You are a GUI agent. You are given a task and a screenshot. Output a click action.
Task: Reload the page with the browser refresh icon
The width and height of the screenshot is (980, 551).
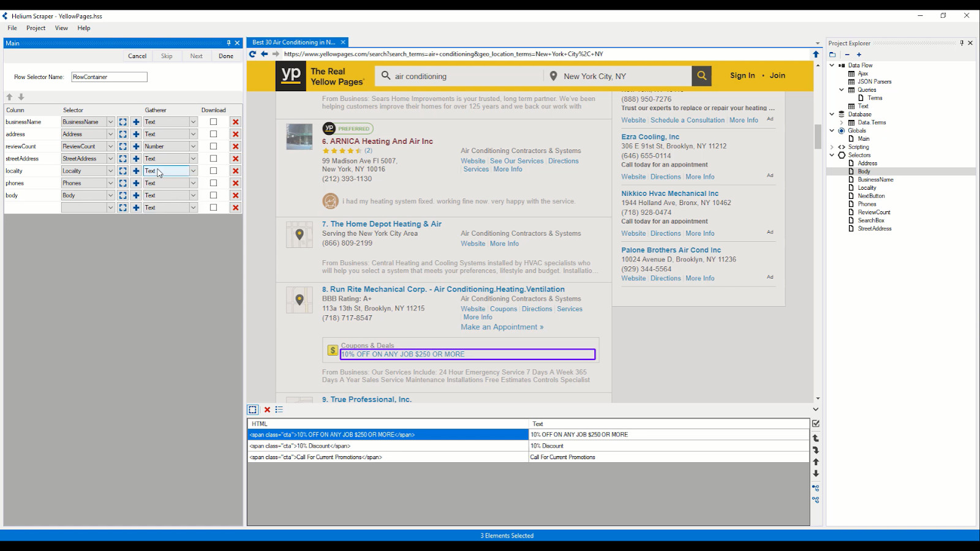pyautogui.click(x=252, y=54)
